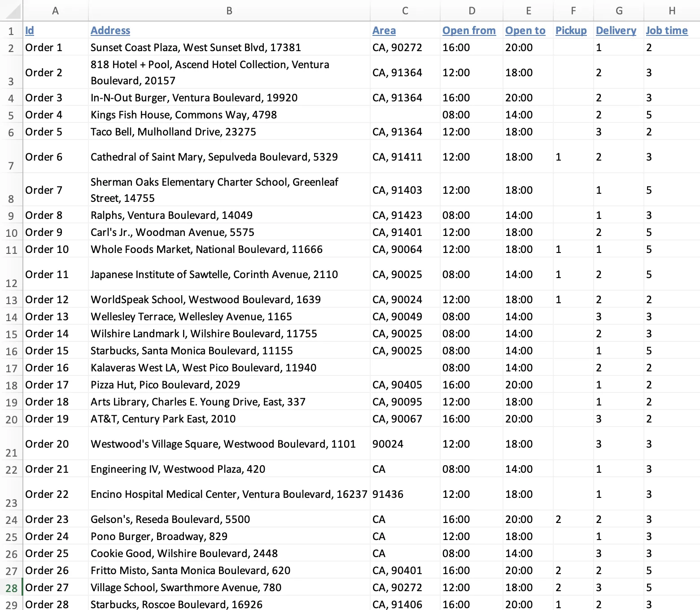
Task: Select column E header
Action: tap(528, 10)
